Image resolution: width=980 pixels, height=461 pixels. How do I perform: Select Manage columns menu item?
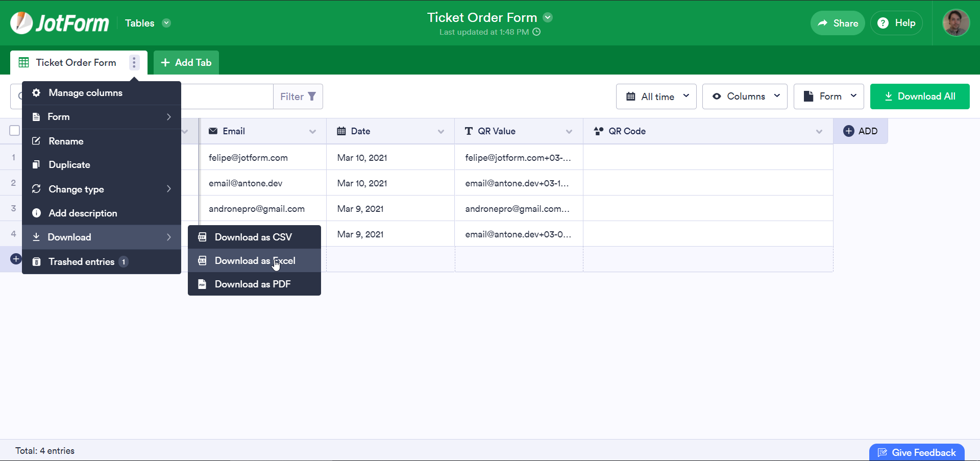click(x=85, y=93)
